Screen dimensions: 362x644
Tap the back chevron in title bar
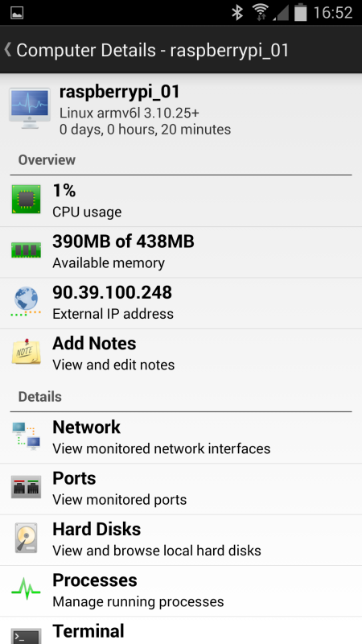[7, 50]
